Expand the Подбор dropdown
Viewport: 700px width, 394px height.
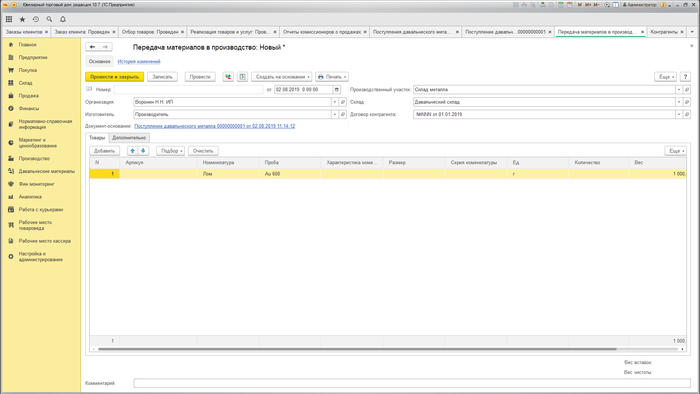(x=171, y=151)
